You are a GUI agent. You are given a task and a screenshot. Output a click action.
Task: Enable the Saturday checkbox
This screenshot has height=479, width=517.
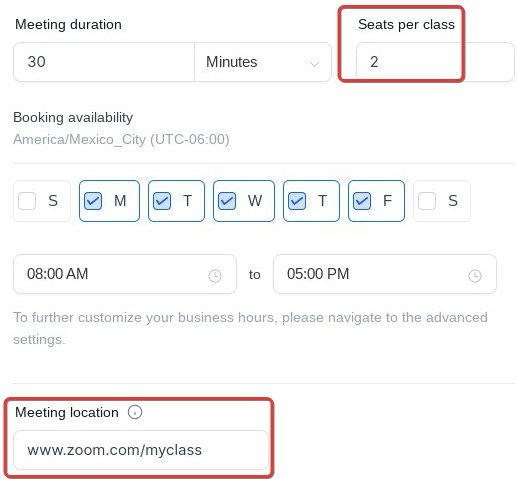point(427,201)
